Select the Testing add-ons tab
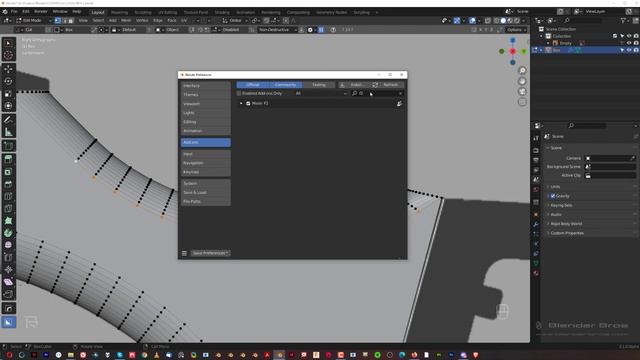 tap(319, 84)
